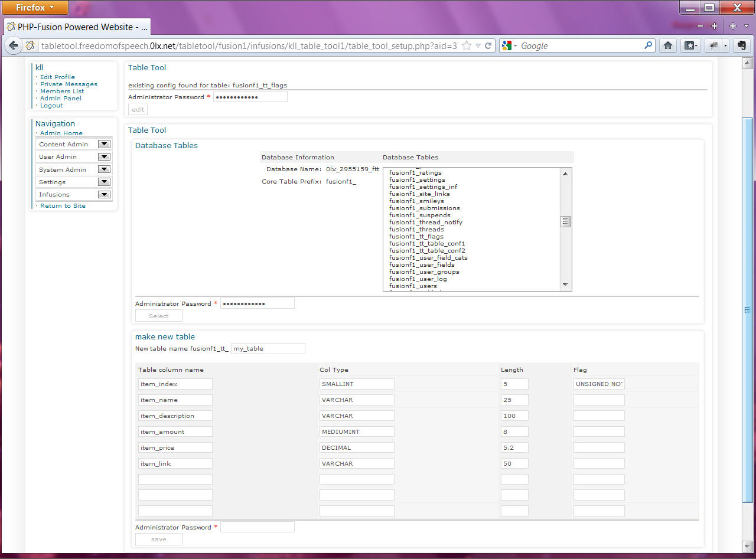
Task: Click the Database Tables list scrollbar thumb
Action: click(x=565, y=222)
